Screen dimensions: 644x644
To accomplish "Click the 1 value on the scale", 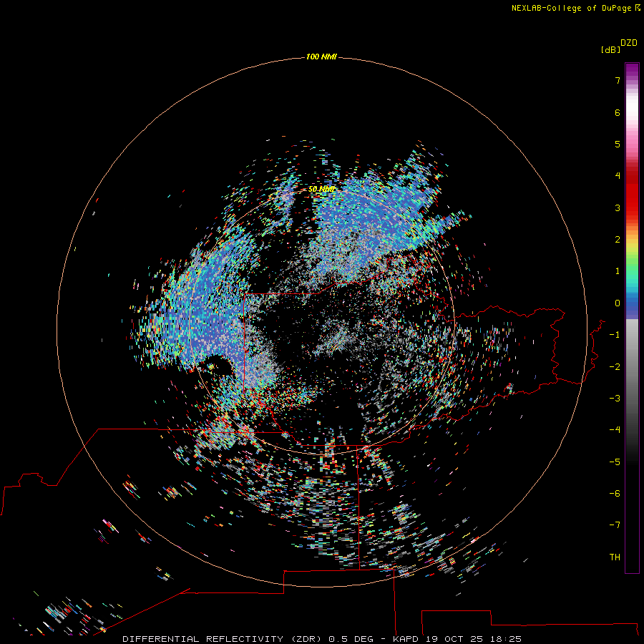I will click(x=618, y=271).
